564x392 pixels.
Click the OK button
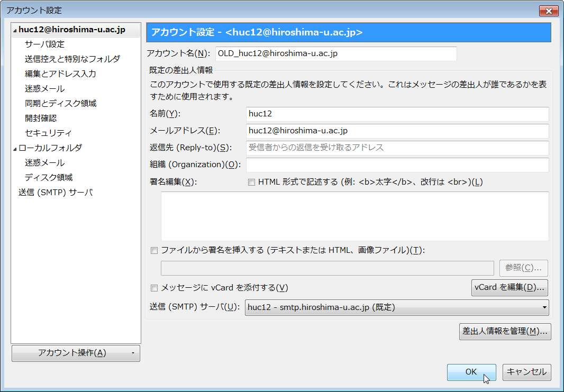[x=471, y=372]
